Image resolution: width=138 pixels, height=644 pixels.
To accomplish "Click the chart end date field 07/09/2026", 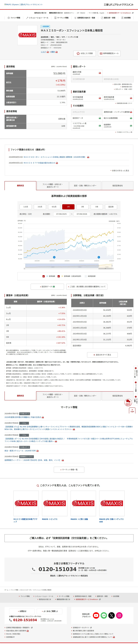I will pos(82,214).
